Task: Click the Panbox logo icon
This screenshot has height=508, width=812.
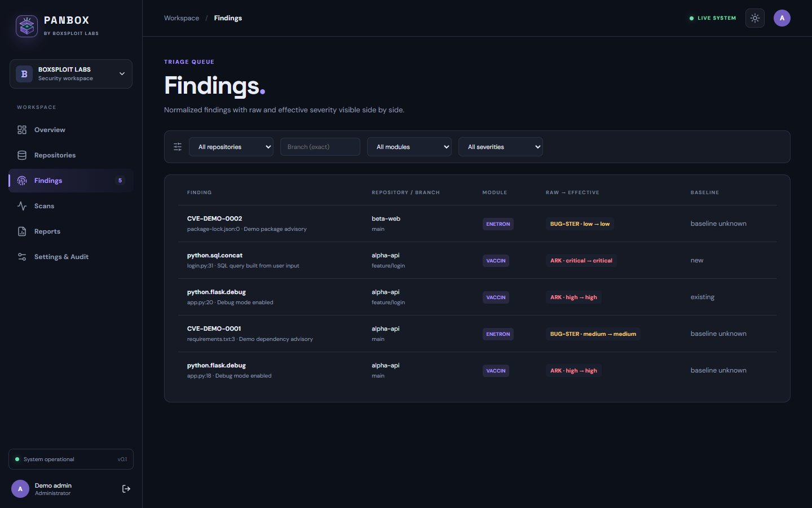Action: point(27,26)
